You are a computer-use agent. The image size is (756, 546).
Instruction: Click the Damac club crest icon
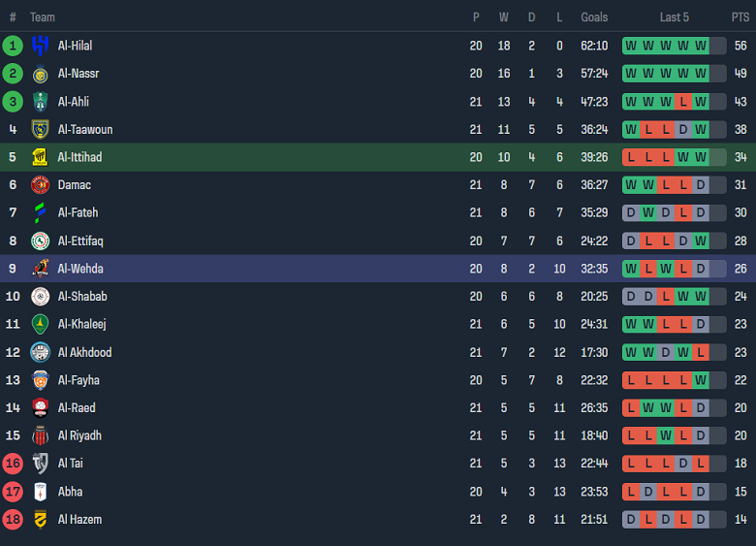pyautogui.click(x=40, y=185)
